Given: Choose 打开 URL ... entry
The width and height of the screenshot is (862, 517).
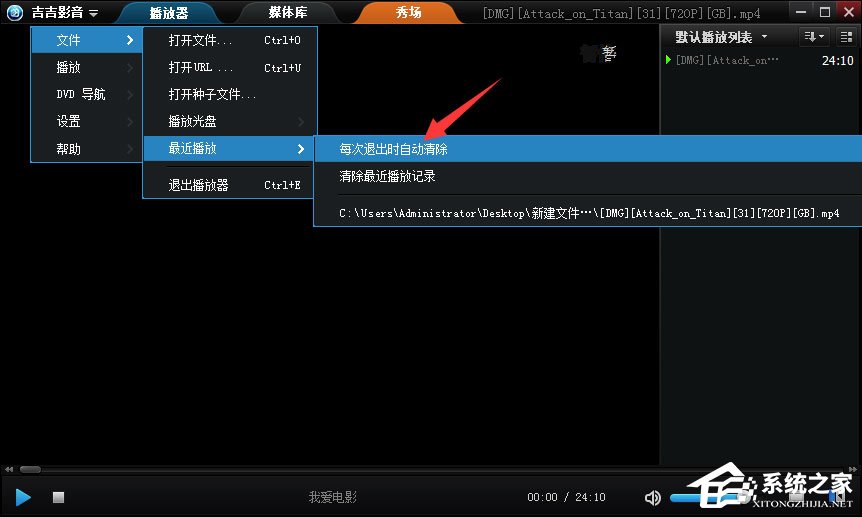Looking at the screenshot, I should click(230, 68).
